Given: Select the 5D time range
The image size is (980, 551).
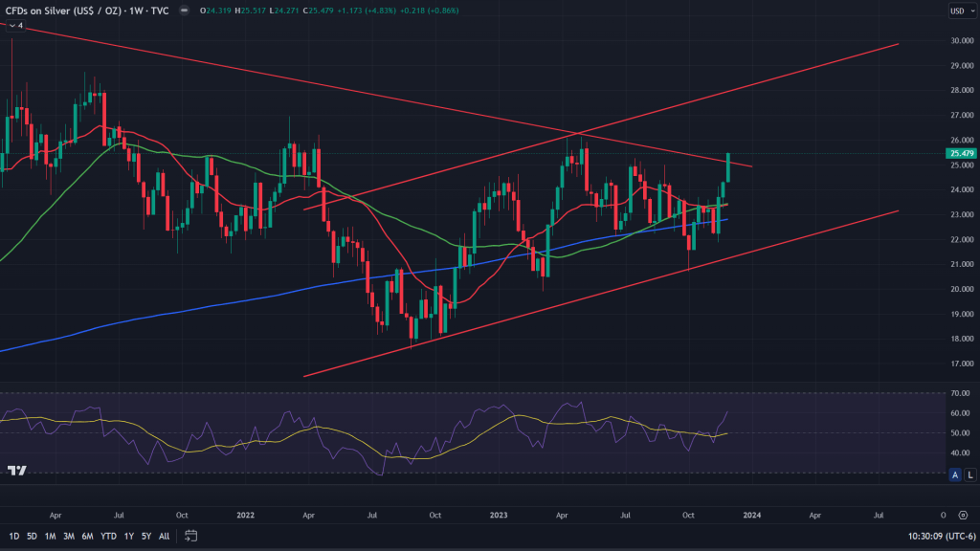Looking at the screenshot, I should tap(33, 536).
